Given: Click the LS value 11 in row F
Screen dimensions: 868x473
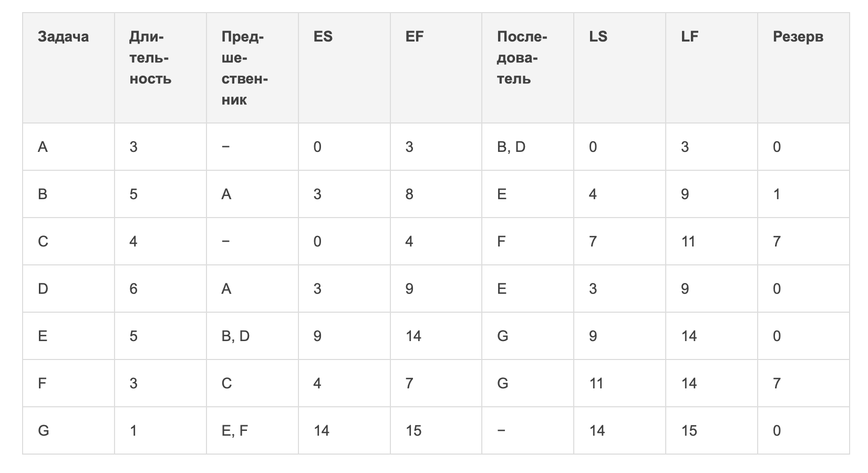Looking at the screenshot, I should point(596,383).
